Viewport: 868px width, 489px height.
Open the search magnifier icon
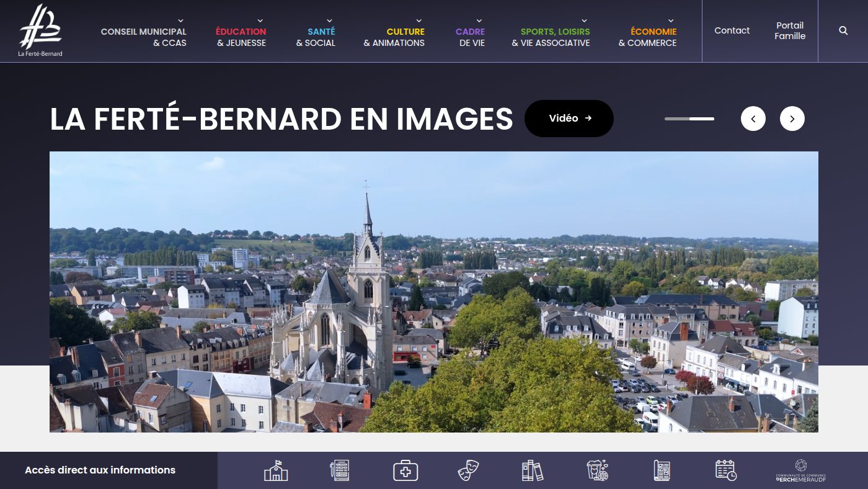pyautogui.click(x=843, y=30)
